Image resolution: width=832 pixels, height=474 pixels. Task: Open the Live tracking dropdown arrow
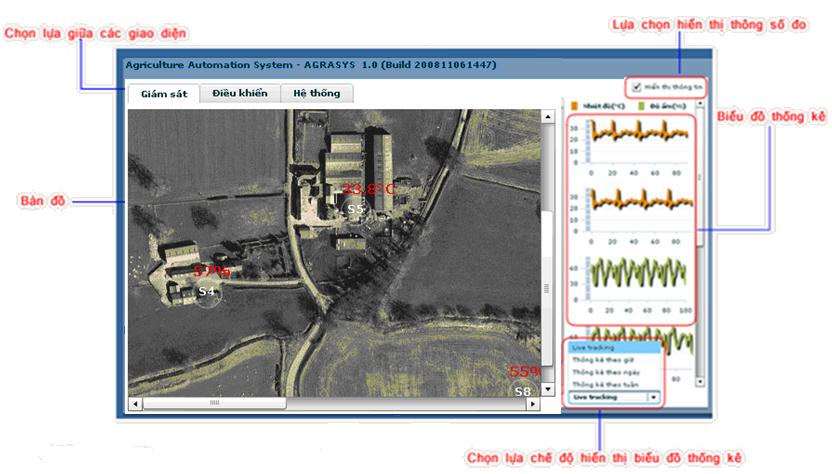tap(654, 397)
